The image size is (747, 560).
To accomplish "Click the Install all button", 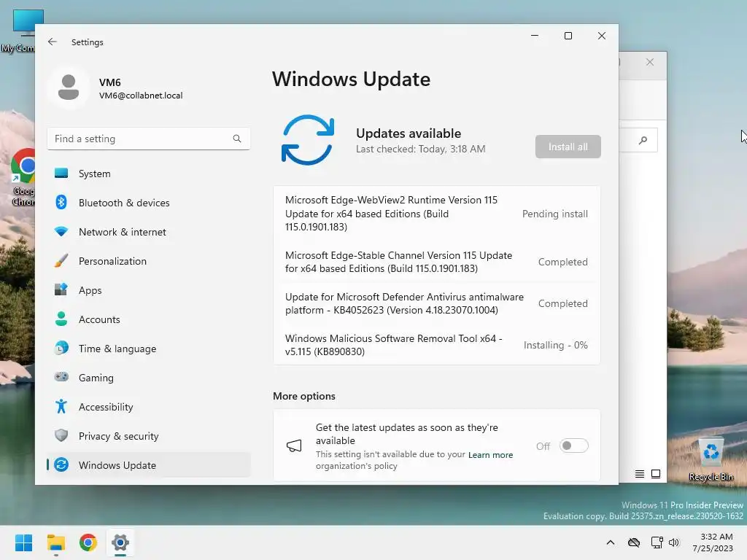I will click(x=568, y=147).
